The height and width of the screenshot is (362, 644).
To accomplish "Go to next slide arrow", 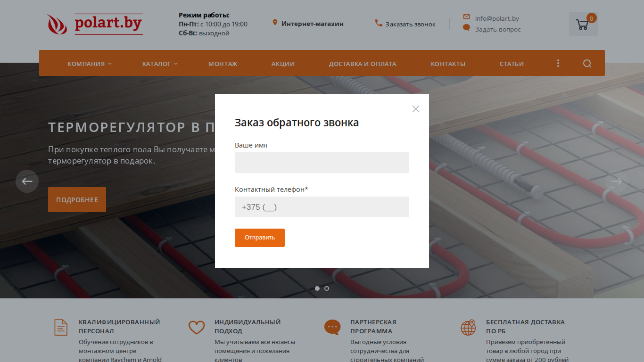I will point(617,181).
